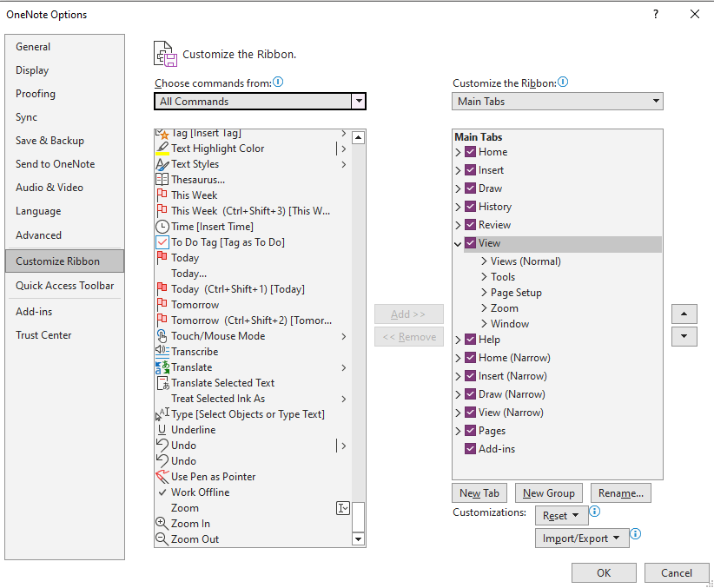Uncheck the Home tab checkbox

(x=468, y=151)
